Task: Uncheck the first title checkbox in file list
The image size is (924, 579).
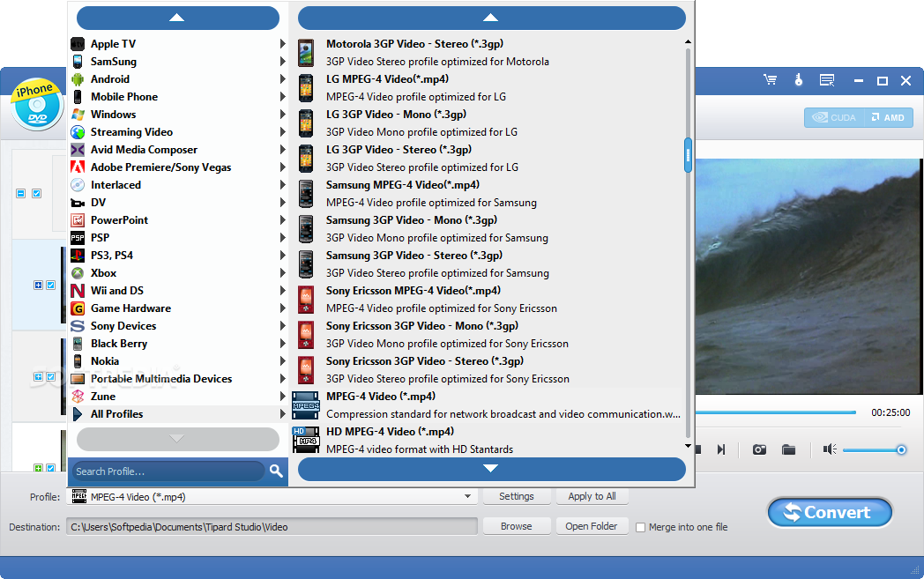Action: click(36, 193)
